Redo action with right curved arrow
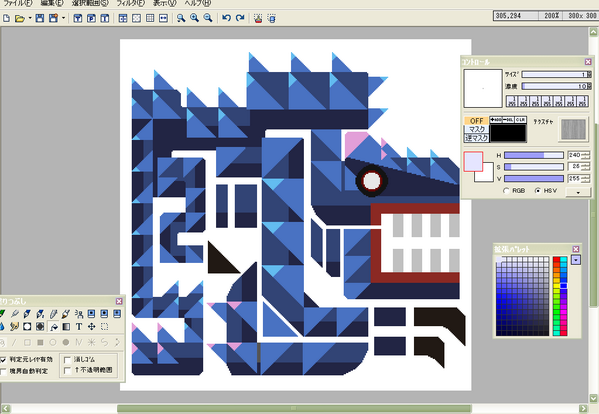Screen dimensions: 599x414 (240, 18)
